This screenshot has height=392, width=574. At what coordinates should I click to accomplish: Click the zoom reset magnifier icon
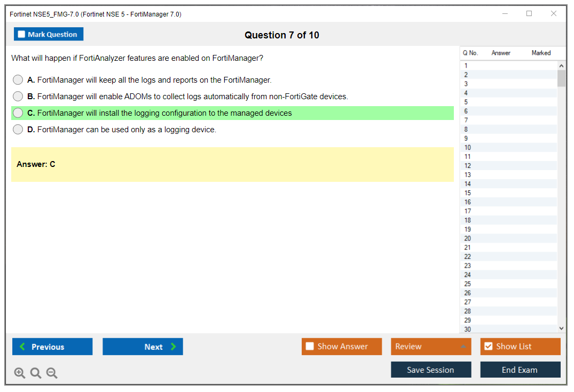click(x=36, y=373)
